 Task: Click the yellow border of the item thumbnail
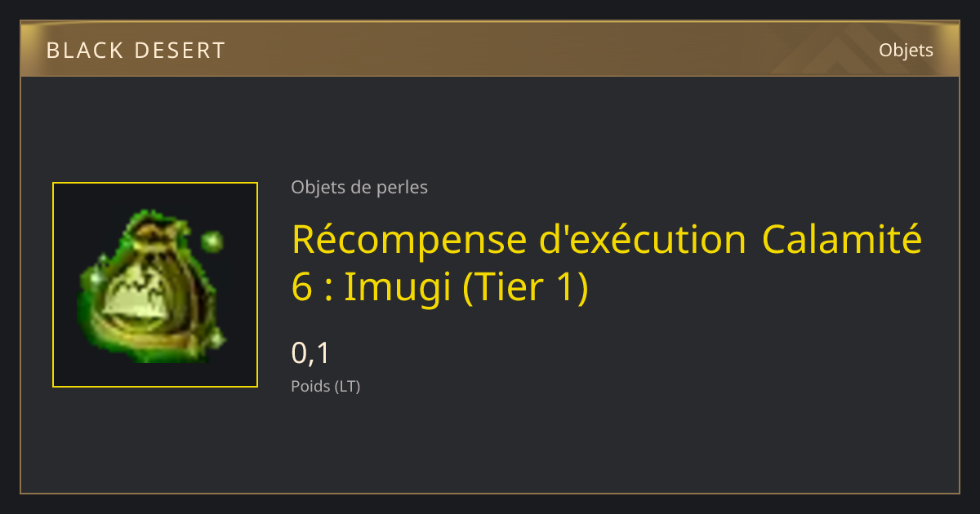155,184
